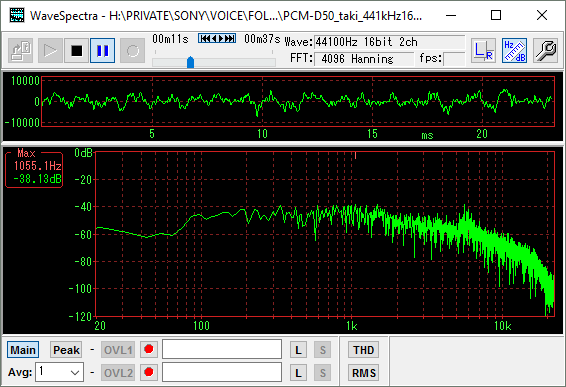Toggle the L/R channel display icon

(483, 51)
